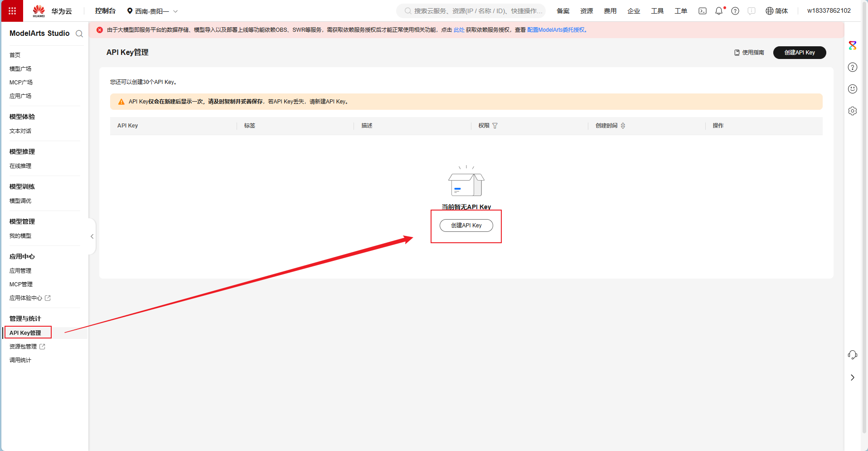Click the 使用指南 document icon

737,53
